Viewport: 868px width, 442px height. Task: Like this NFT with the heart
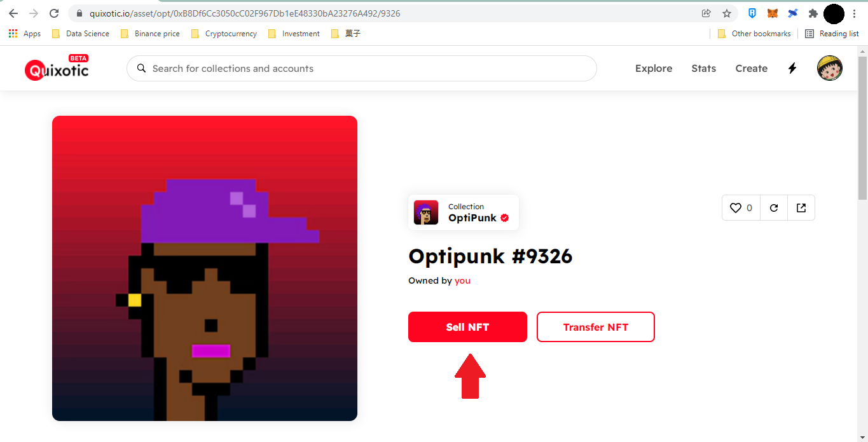coord(741,208)
